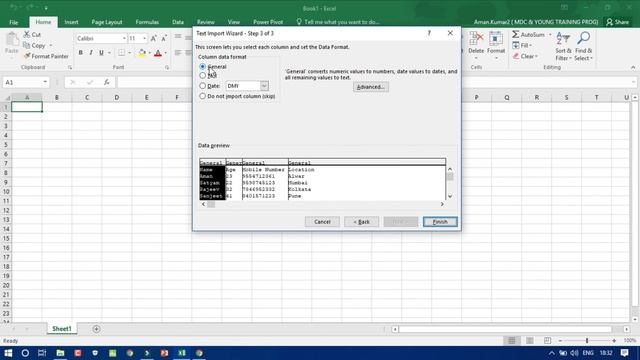Screen dimensions: 640x360
Task: Decrease font size with small A icon
Action: 164,38
